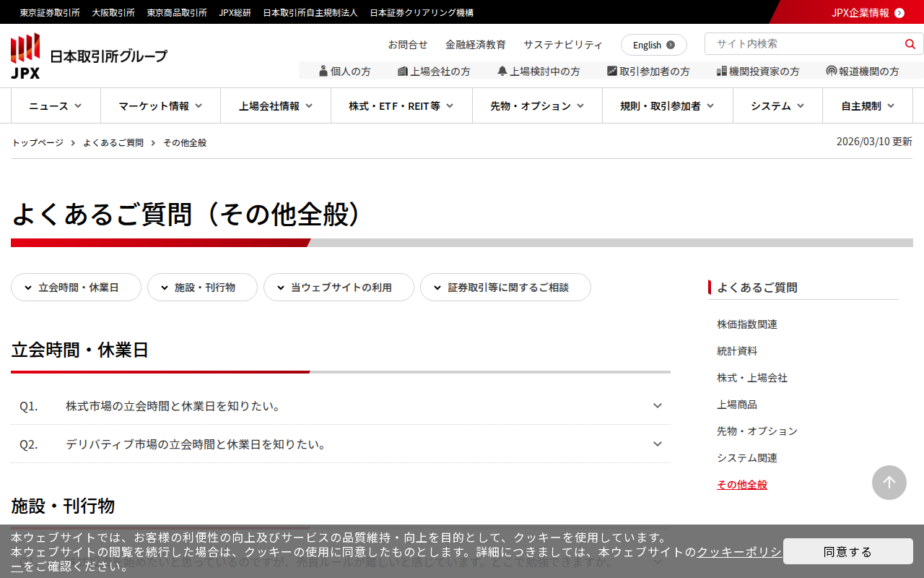Screen dimensions: 924x578
Task: Open the システム menu
Action: coord(777,105)
